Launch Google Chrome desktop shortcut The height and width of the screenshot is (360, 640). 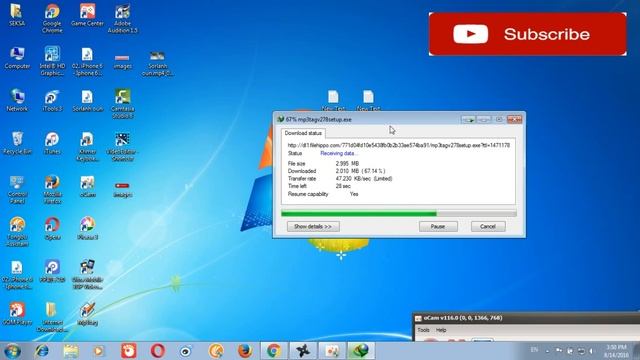52,18
